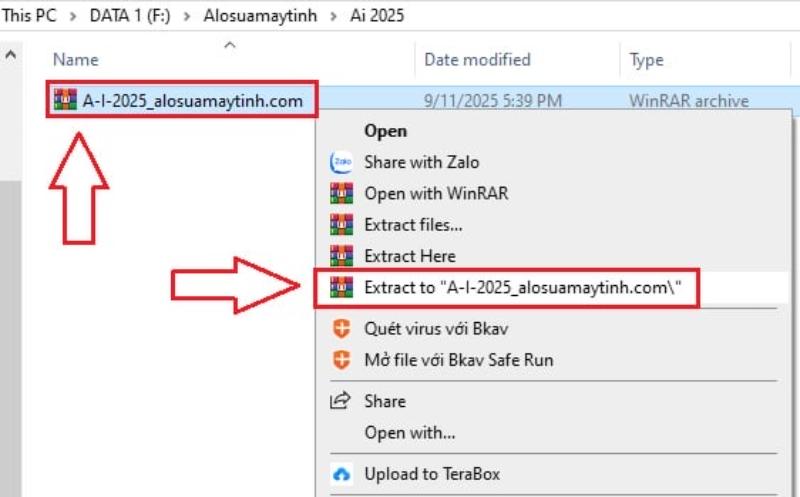Image resolution: width=800 pixels, height=497 pixels.
Task: Click the Bkav Safe Run shield icon
Action: point(342,359)
